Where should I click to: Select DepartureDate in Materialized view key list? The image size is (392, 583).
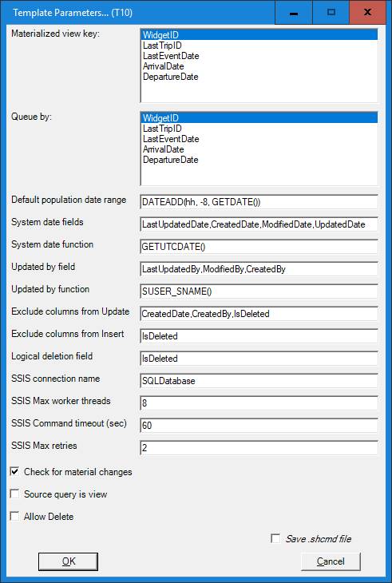[x=171, y=77]
